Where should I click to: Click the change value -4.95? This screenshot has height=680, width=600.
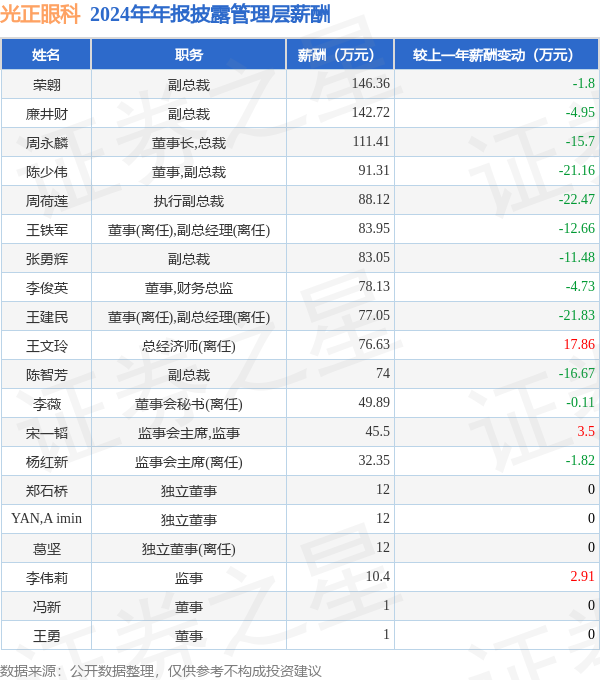pos(580,112)
